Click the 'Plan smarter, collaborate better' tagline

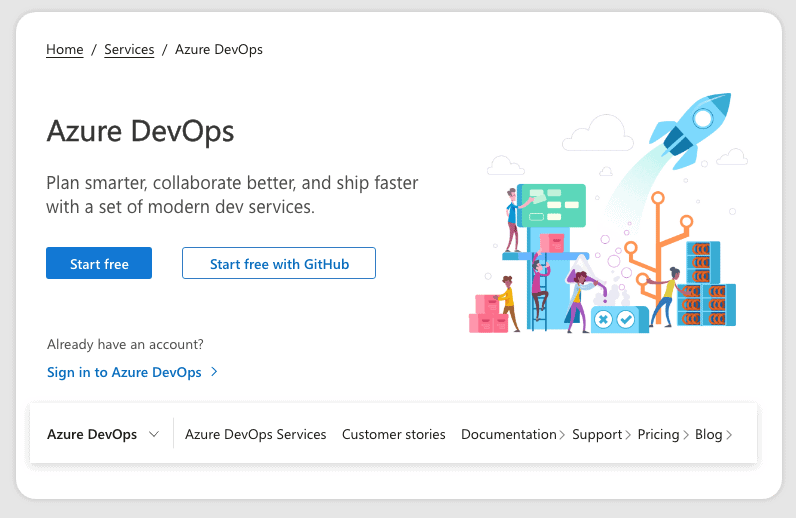pyautogui.click(x=232, y=195)
